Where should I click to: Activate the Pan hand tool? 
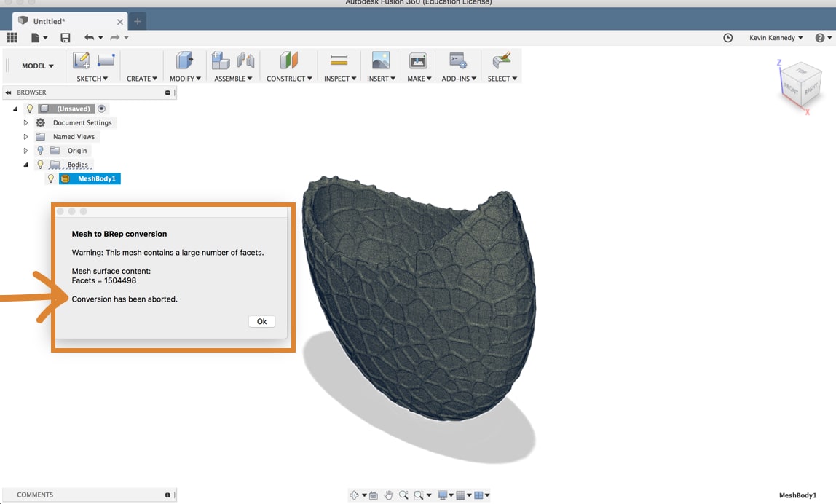tap(389, 495)
